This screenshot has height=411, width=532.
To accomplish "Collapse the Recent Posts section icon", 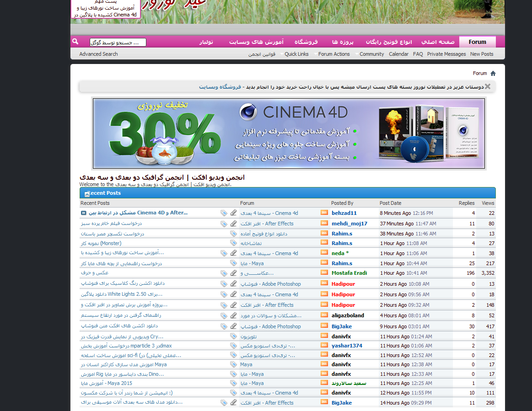I will coord(87,194).
